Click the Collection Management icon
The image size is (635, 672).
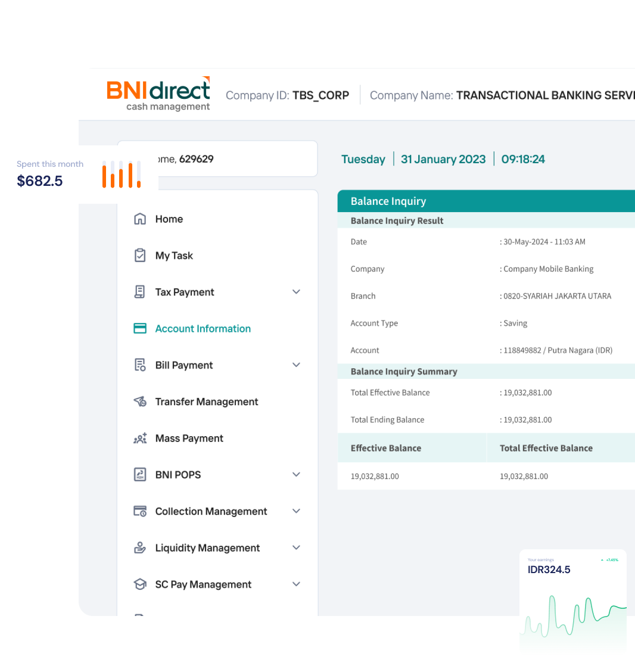(x=139, y=511)
